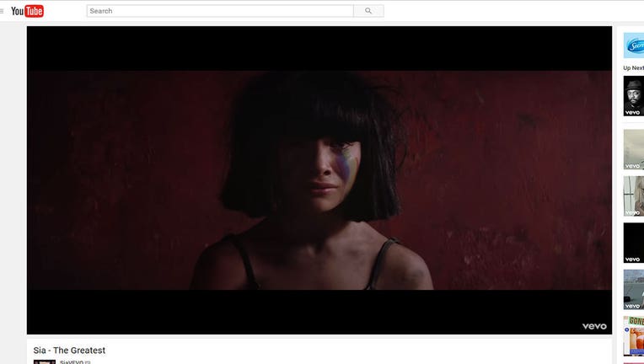Image resolution: width=644 pixels, height=364 pixels.
Task: Click the YouTube logo
Action: (28, 11)
